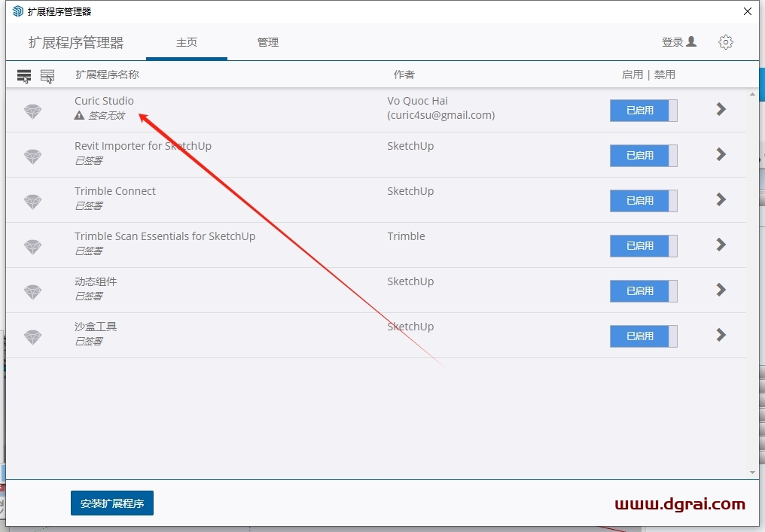Click the 作者 column header
Image resolution: width=765 pixels, height=532 pixels.
404,74
